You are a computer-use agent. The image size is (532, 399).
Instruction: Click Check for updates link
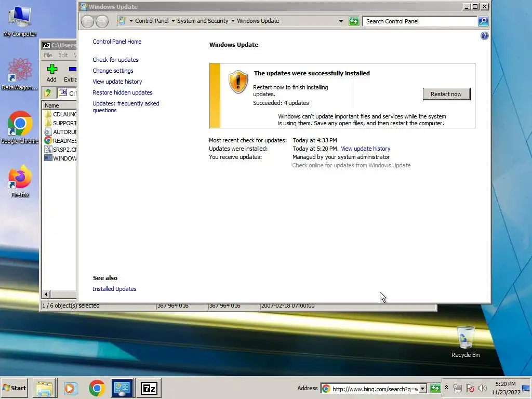coord(115,60)
